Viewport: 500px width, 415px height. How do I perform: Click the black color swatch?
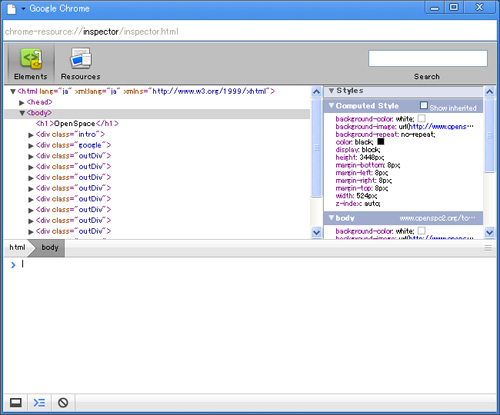pyautogui.click(x=380, y=142)
